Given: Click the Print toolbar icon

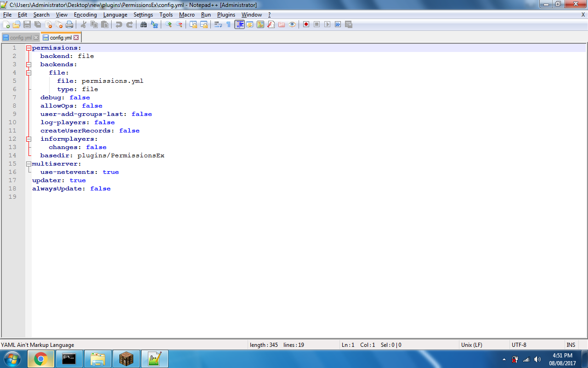Looking at the screenshot, I should coord(69,24).
